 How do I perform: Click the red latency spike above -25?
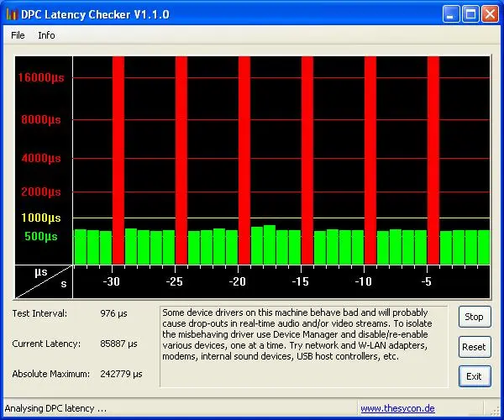pyautogui.click(x=181, y=160)
